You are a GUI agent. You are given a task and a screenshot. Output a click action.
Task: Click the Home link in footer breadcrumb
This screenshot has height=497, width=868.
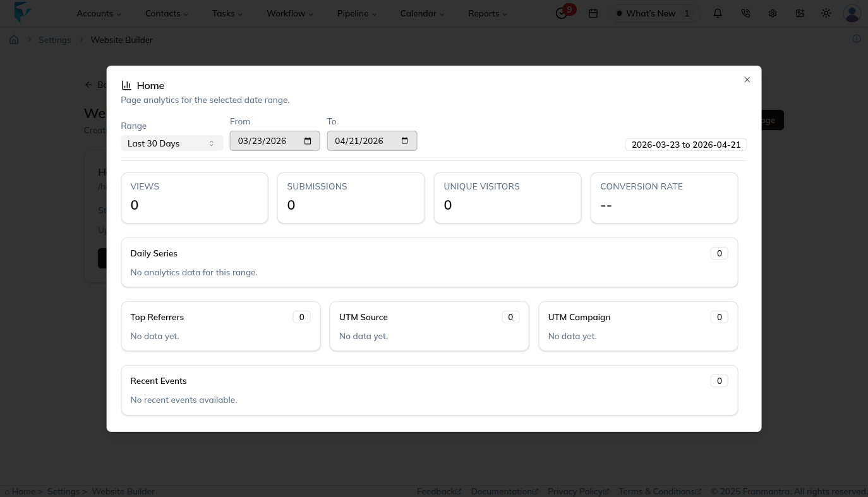click(23, 491)
